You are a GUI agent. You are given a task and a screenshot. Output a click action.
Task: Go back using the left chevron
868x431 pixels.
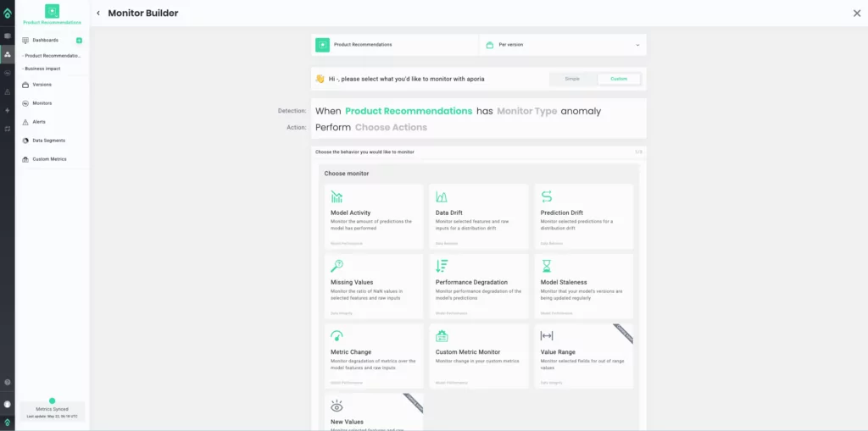(x=98, y=14)
